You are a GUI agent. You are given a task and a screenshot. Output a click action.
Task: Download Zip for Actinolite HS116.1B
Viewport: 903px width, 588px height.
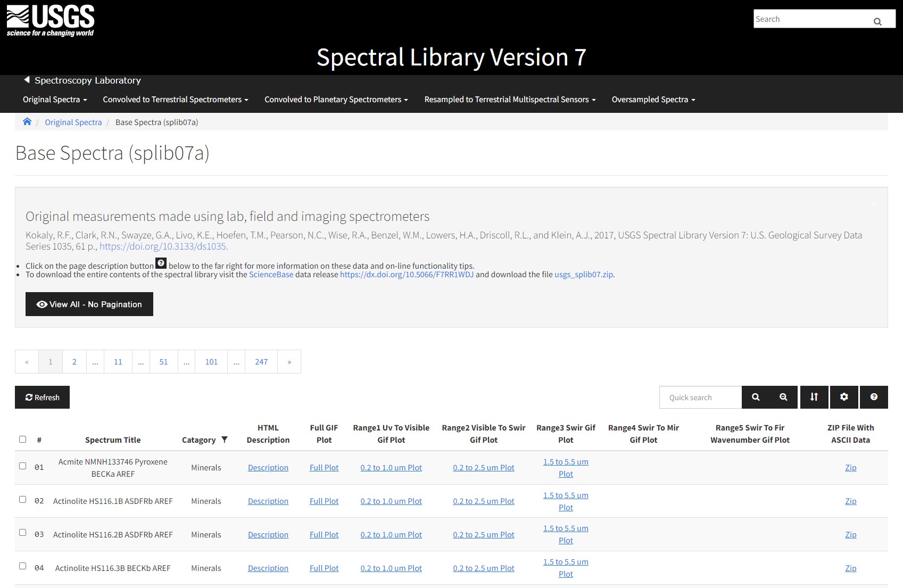[850, 501]
